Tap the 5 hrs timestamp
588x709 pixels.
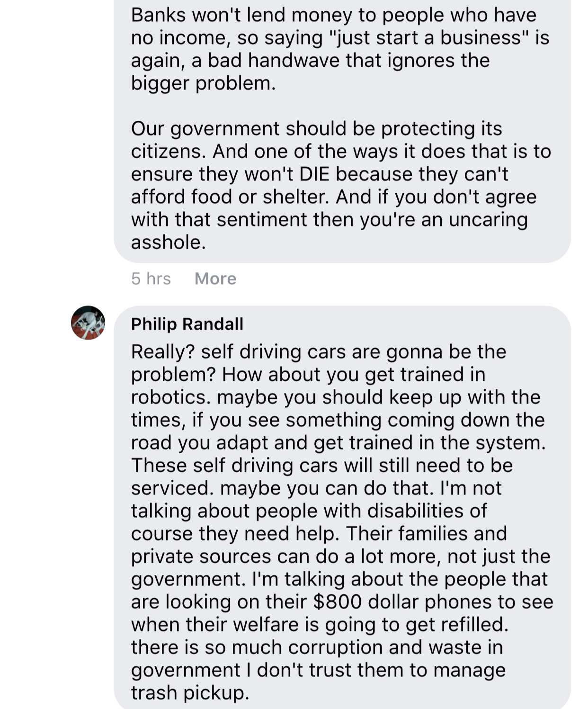pos(151,278)
